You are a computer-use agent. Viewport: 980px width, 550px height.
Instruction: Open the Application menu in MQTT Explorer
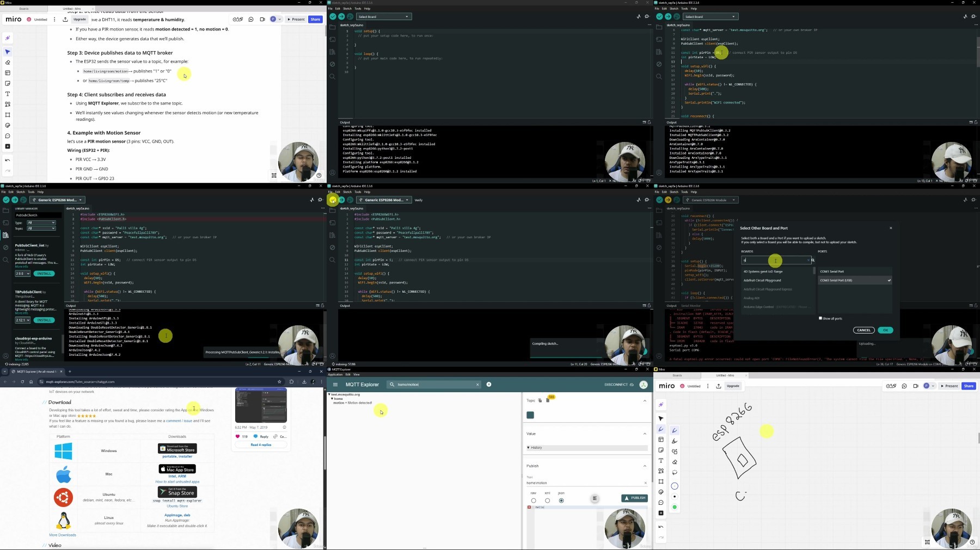coord(335,374)
